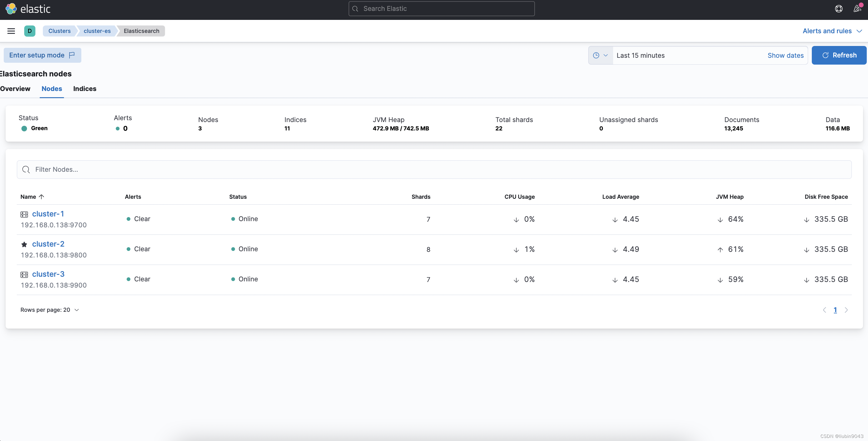Open the cluster-1 node link
The image size is (868, 441).
tap(48, 214)
